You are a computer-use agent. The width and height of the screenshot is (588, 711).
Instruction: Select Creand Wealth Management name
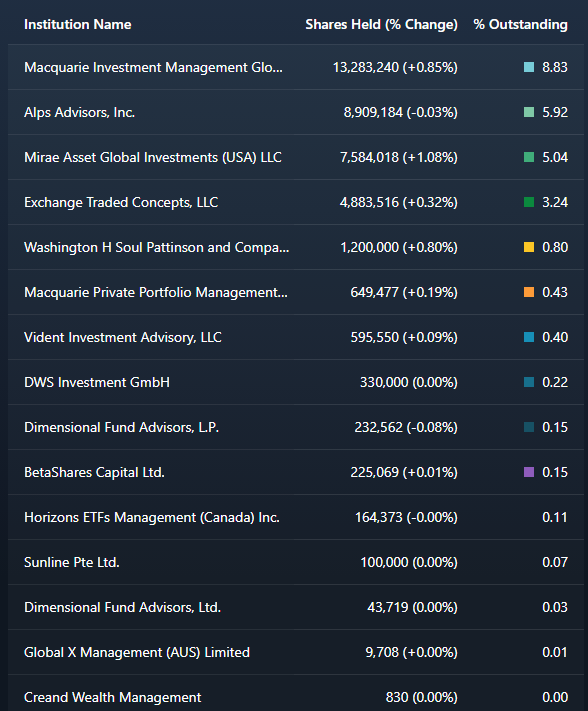pos(112,697)
